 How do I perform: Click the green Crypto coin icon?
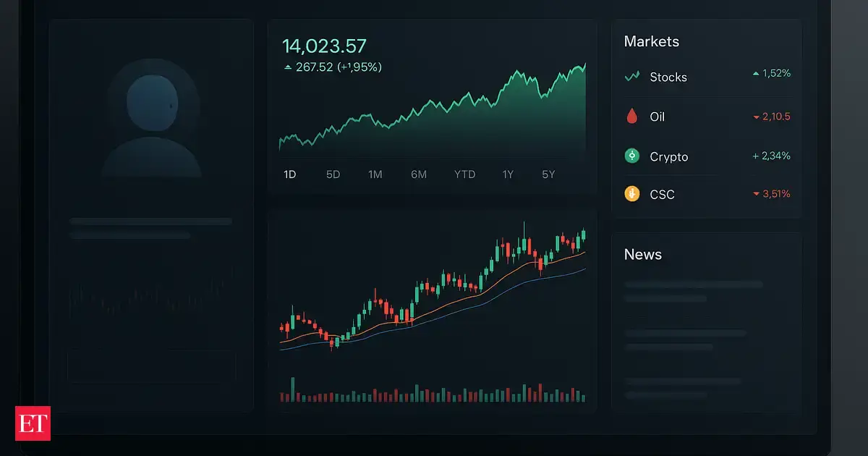632,156
